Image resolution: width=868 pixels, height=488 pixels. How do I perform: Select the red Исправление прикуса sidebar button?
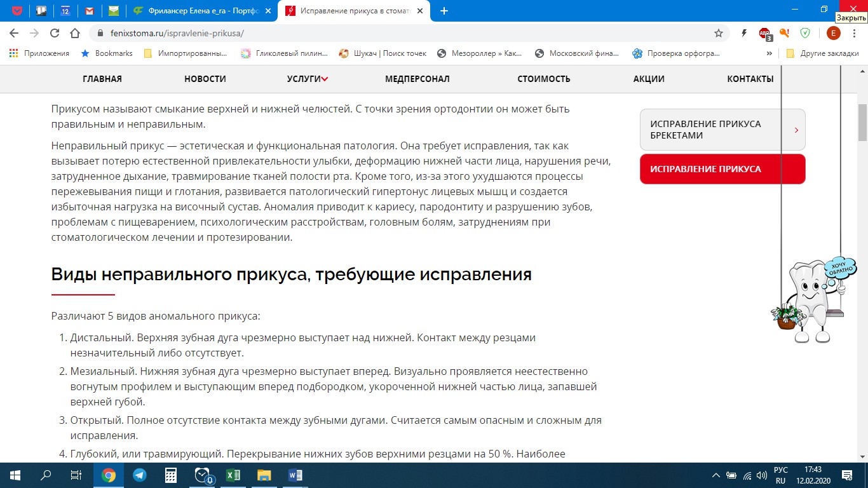[x=722, y=169]
